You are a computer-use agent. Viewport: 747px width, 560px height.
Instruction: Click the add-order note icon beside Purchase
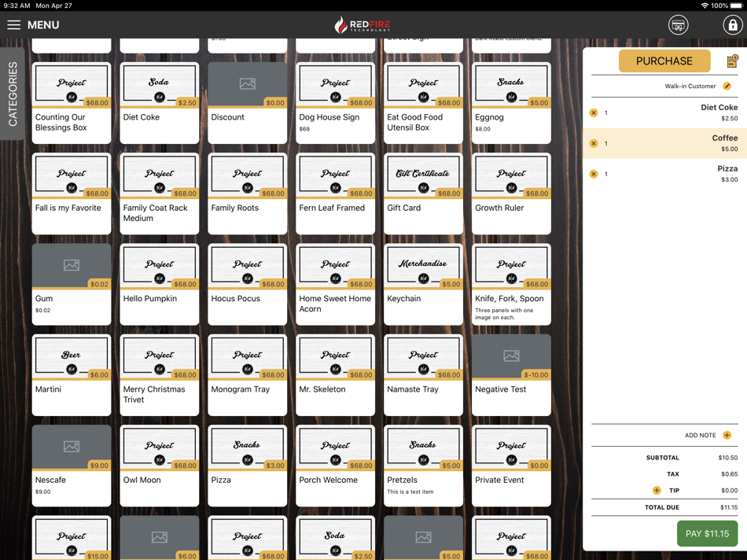[x=732, y=61]
